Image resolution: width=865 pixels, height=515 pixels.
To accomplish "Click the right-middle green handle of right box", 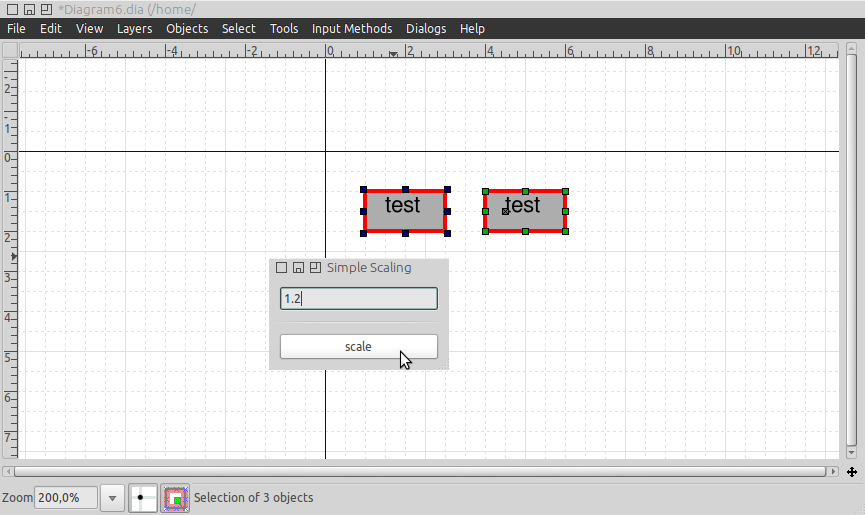I will [x=565, y=212].
